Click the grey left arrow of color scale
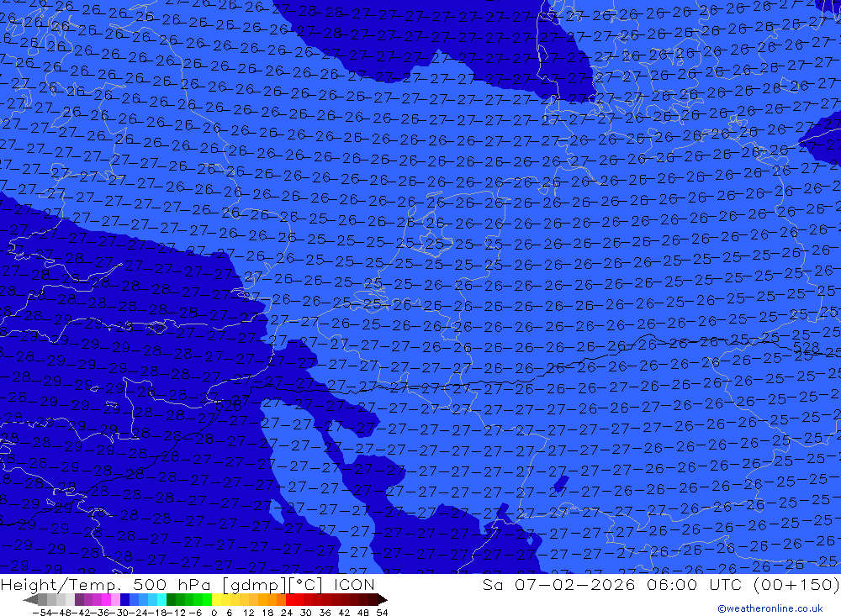Viewport: 841px width, 616px height. point(30,599)
